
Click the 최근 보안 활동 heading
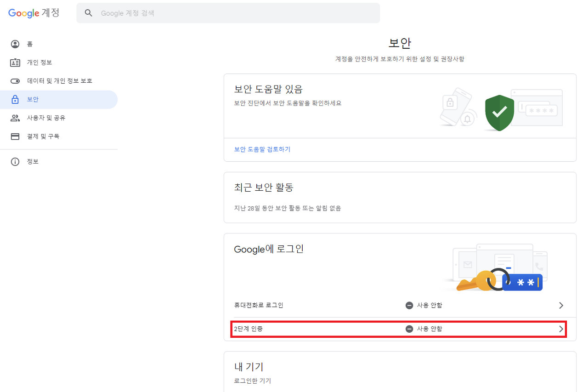tap(264, 187)
